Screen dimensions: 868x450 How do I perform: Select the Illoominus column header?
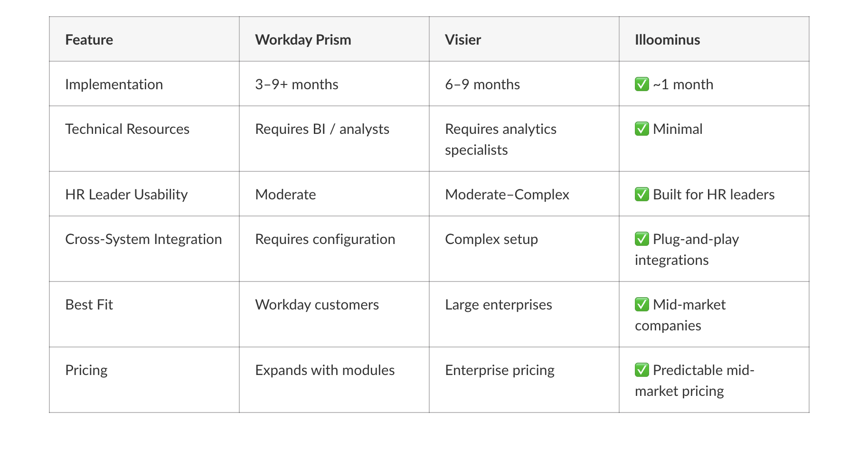coord(667,39)
